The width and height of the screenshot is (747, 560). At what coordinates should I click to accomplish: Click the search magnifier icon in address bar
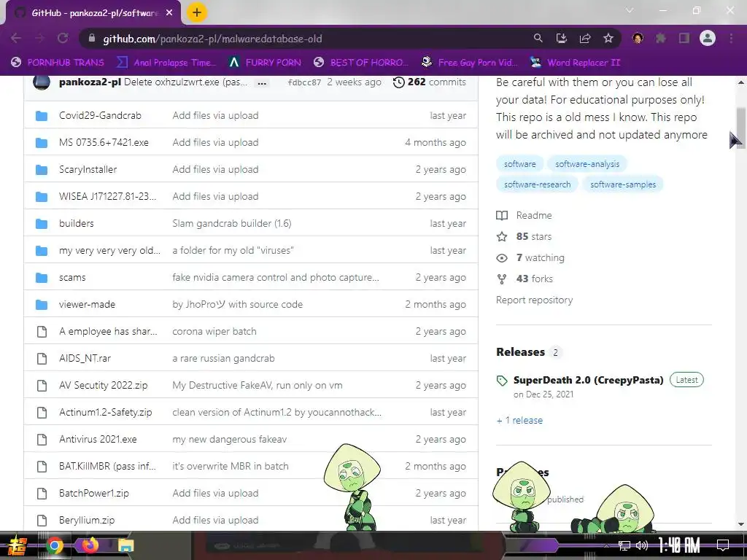pos(538,39)
